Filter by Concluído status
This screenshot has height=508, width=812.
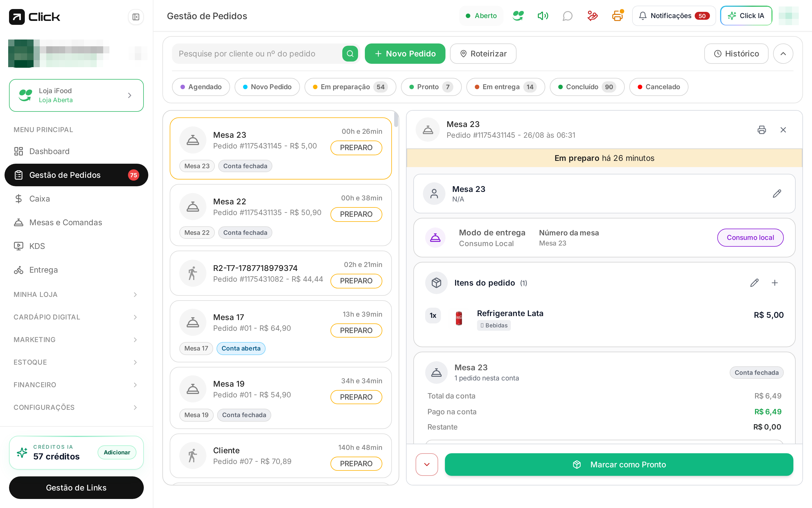point(587,87)
